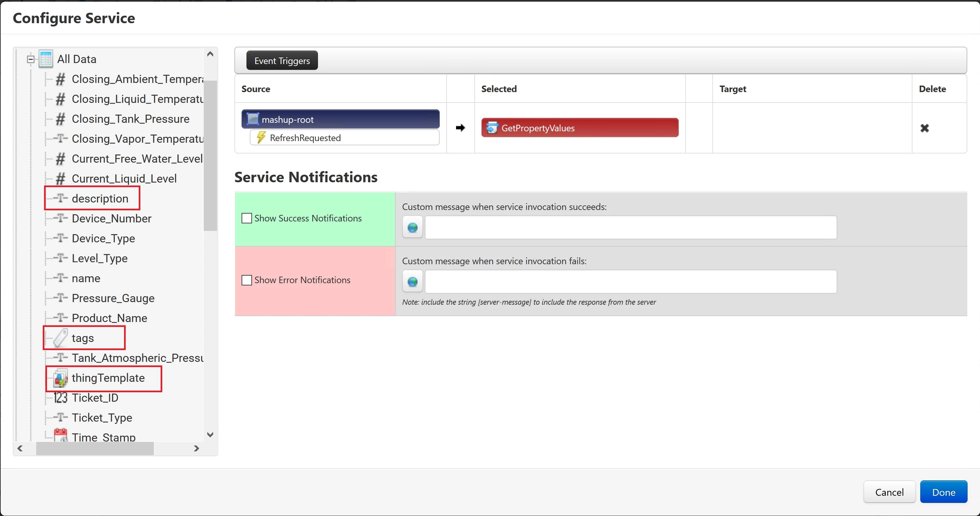Viewport: 980px width, 516px height.
Task: Select the tags property
Action: pos(83,338)
